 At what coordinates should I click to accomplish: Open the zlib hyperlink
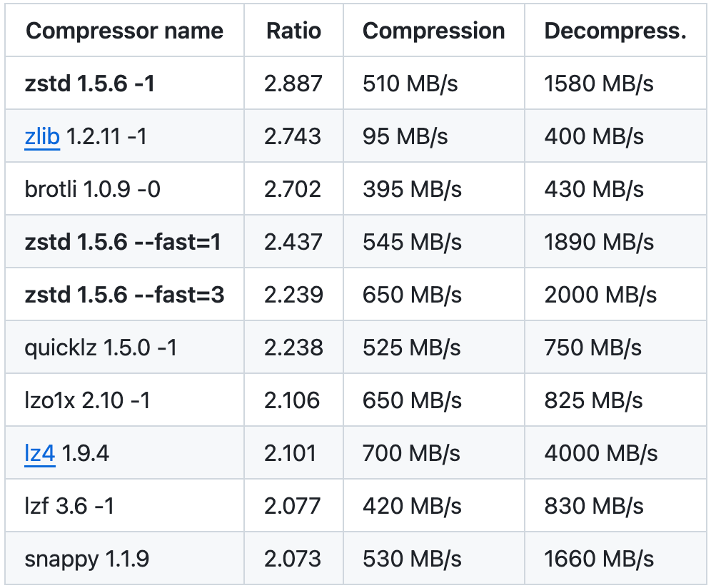tap(42, 136)
